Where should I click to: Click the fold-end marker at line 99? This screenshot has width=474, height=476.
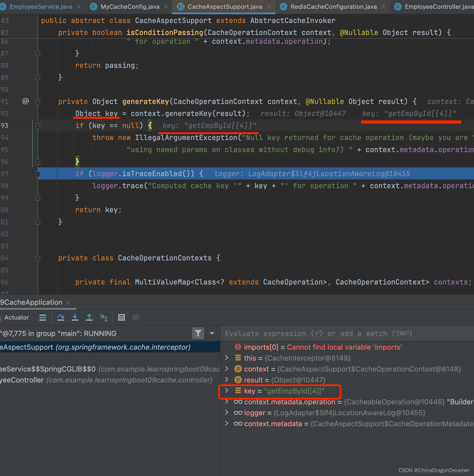(x=38, y=198)
